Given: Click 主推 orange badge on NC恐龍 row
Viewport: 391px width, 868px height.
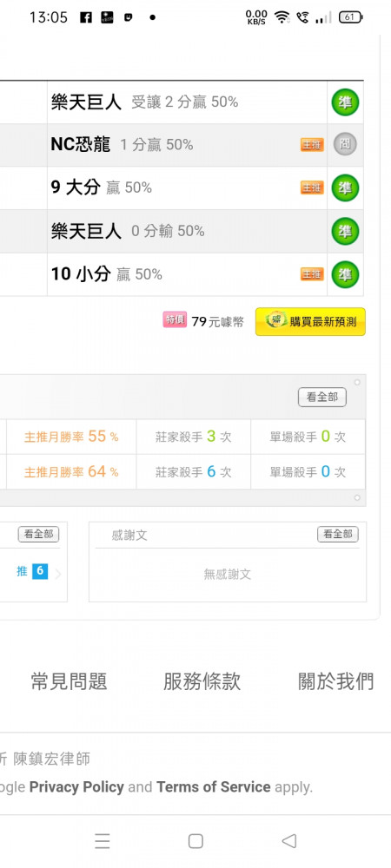Looking at the screenshot, I should point(312,145).
